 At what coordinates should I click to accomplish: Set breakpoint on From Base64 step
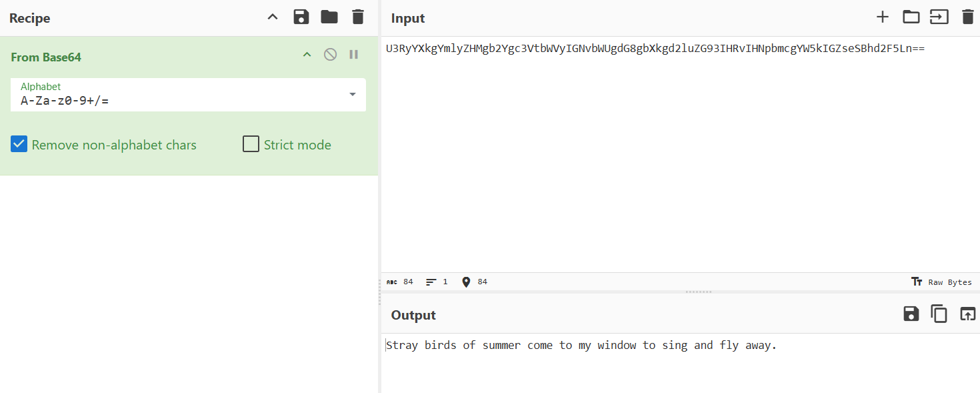click(354, 55)
